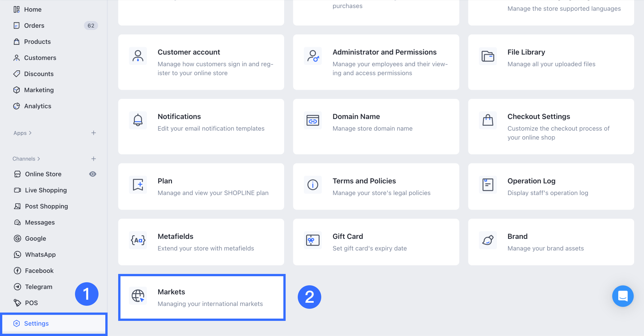
Task: Open File Library title
Action: click(x=526, y=52)
